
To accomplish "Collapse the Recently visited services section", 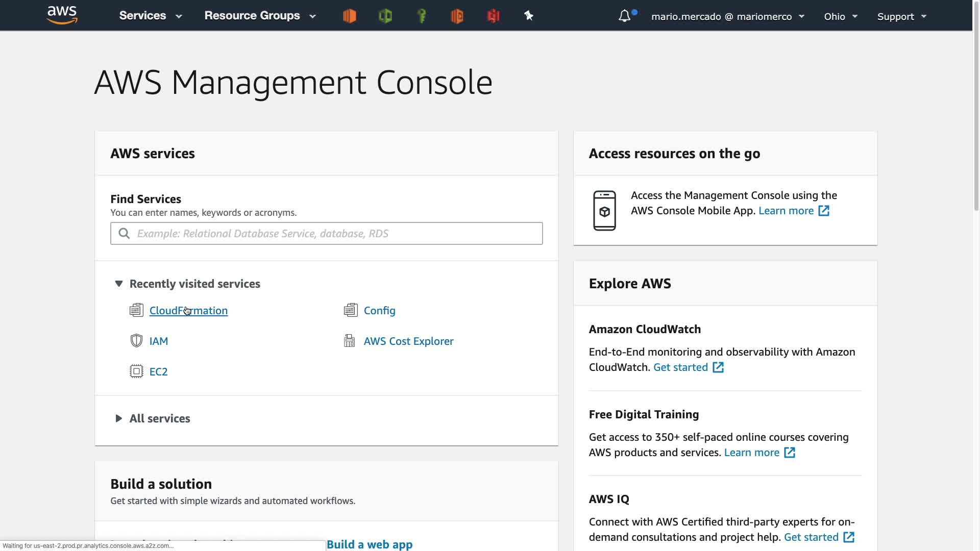I will click(x=119, y=284).
